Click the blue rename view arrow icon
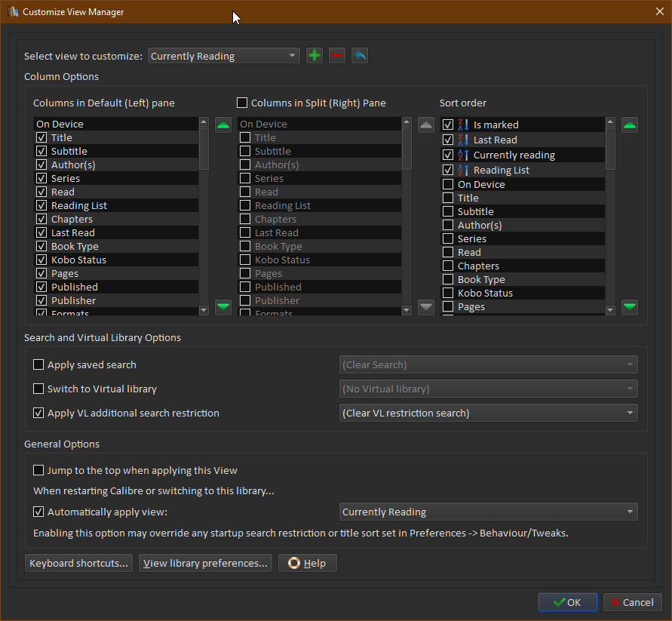The height and width of the screenshot is (621, 672). coord(360,56)
